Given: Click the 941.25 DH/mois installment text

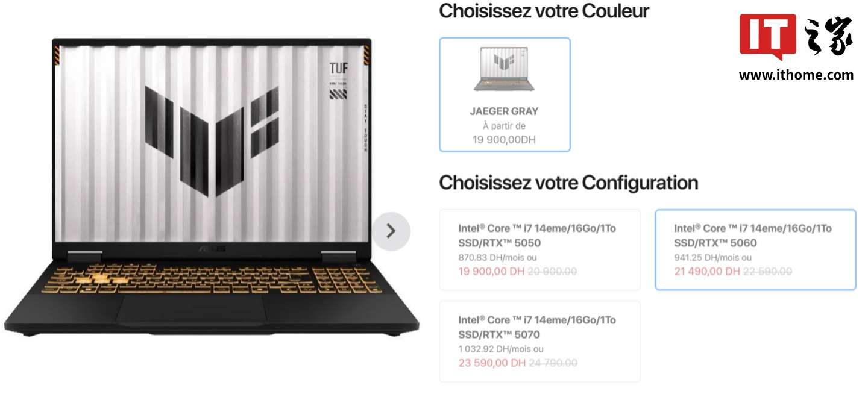Looking at the screenshot, I should (x=713, y=257).
